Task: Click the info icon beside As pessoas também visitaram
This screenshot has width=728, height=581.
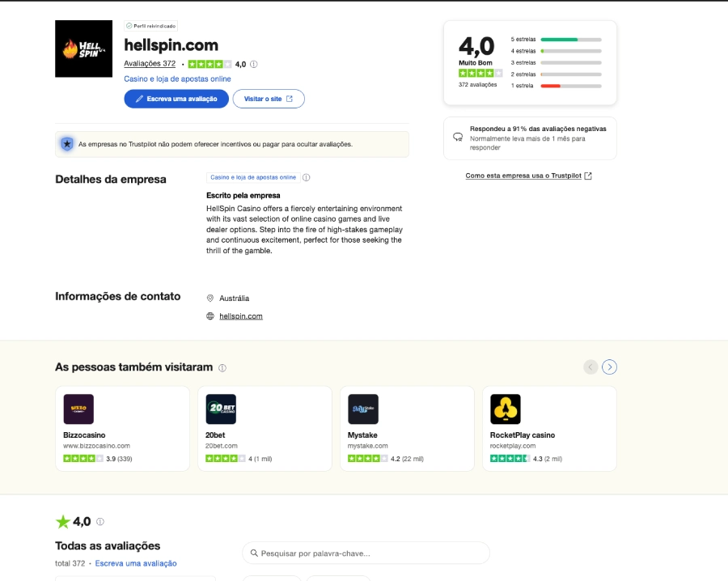Action: pyautogui.click(x=222, y=368)
